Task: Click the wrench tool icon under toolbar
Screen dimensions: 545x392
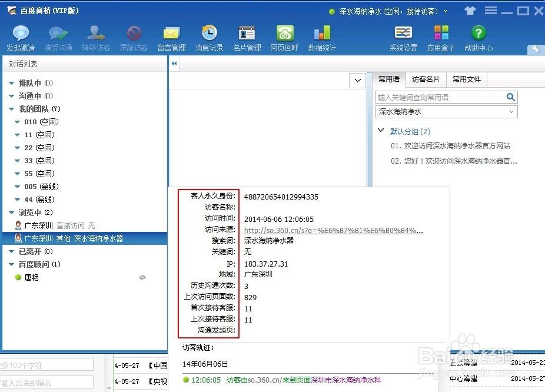Action: point(536,49)
